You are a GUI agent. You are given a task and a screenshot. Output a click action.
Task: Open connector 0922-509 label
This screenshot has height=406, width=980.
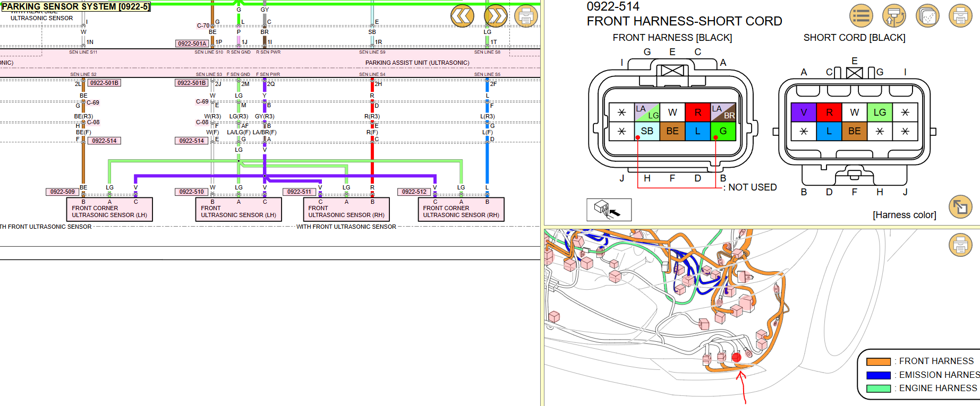[x=63, y=192]
